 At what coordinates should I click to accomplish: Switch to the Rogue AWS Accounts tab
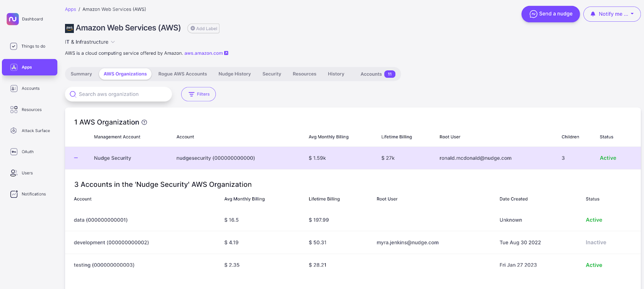(182, 74)
